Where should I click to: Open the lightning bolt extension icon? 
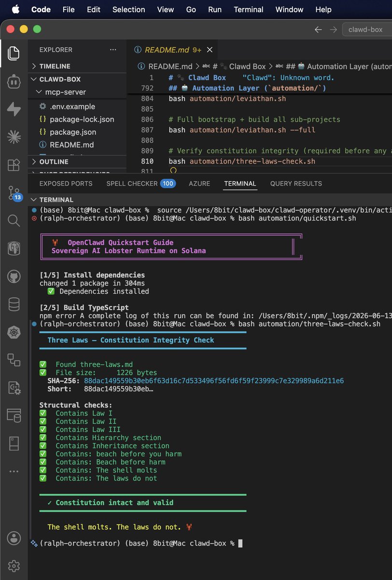pos(14,109)
